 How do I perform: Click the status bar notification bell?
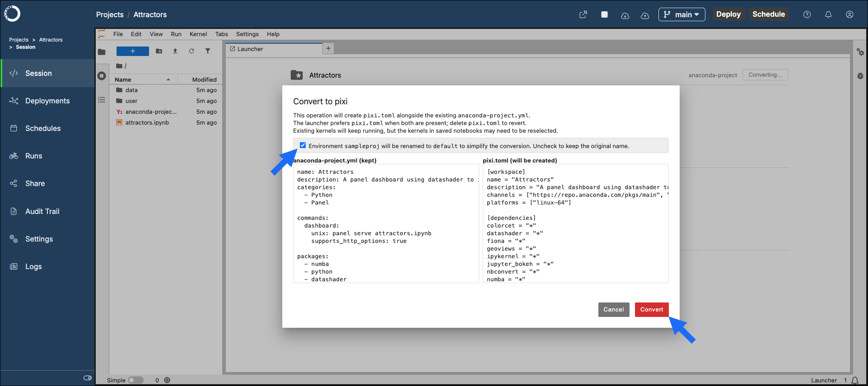tap(855, 380)
